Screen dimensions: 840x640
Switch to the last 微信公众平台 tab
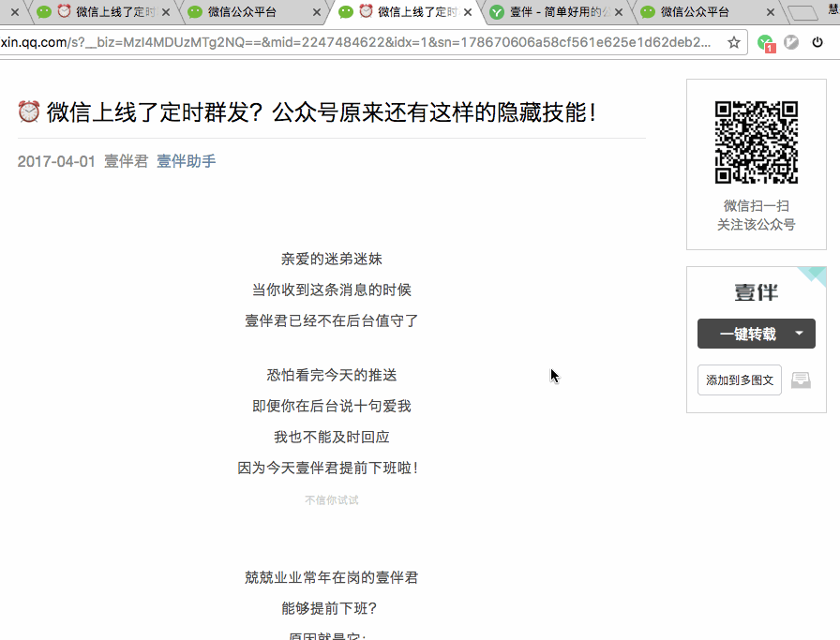708,12
